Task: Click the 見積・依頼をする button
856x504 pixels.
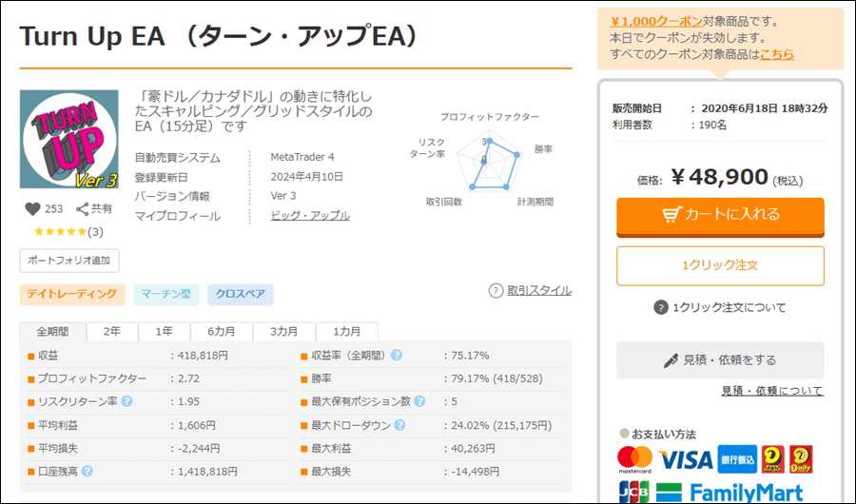Action: 720,360
